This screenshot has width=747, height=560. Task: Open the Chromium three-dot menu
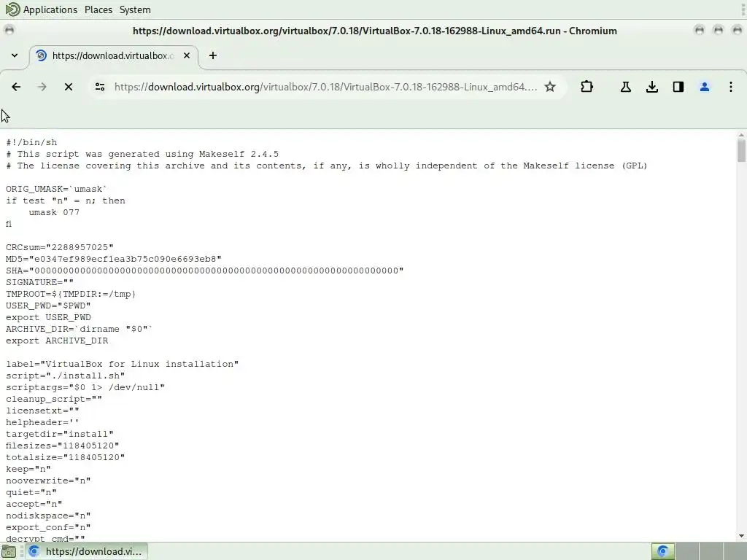(730, 87)
